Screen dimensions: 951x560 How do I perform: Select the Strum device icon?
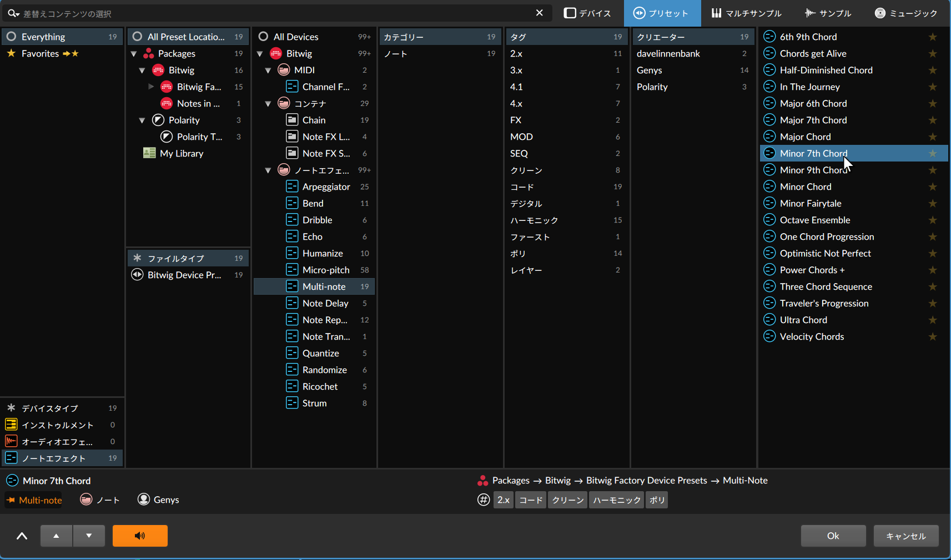click(292, 403)
